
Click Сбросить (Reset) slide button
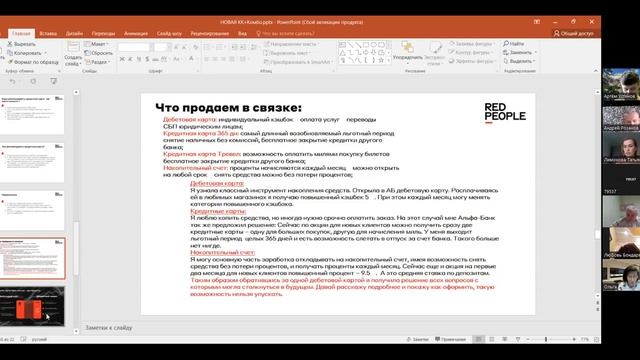98,53
